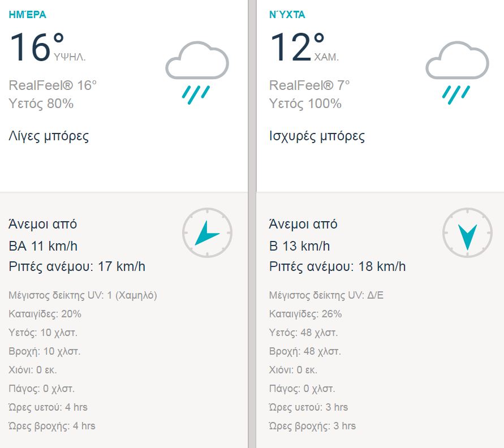Click the nighttime RealFeel® 7° text

tap(309, 85)
